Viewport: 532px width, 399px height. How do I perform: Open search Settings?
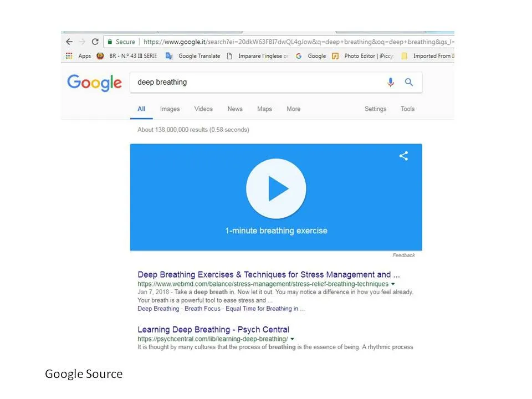point(375,109)
